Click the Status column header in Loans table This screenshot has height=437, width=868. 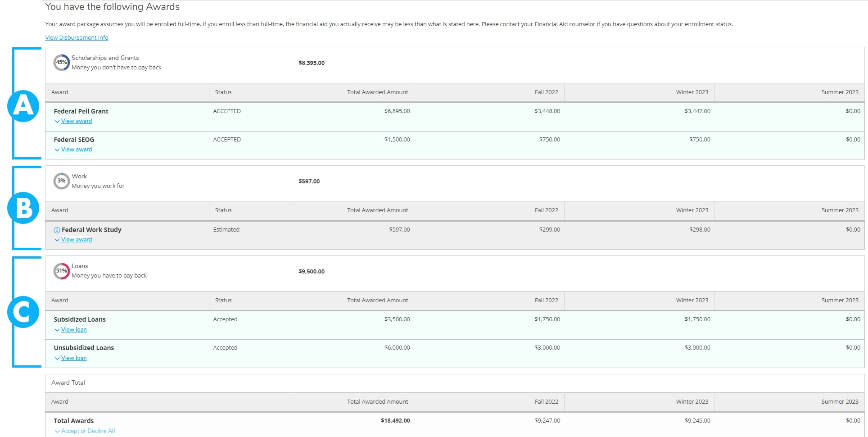[x=223, y=300]
